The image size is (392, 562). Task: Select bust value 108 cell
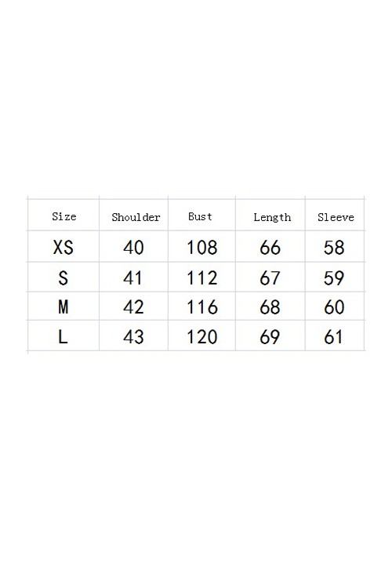[x=202, y=248]
